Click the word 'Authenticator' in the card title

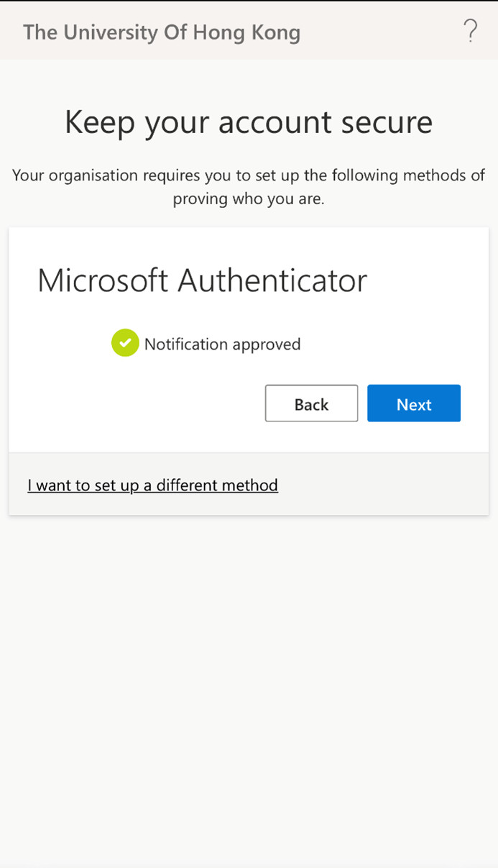tap(272, 280)
